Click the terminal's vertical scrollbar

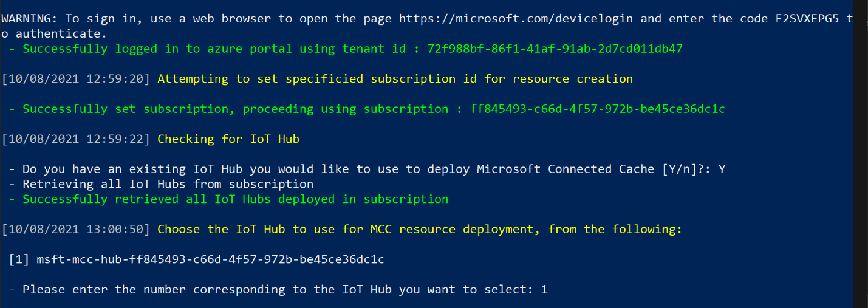pyautogui.click(x=861, y=152)
